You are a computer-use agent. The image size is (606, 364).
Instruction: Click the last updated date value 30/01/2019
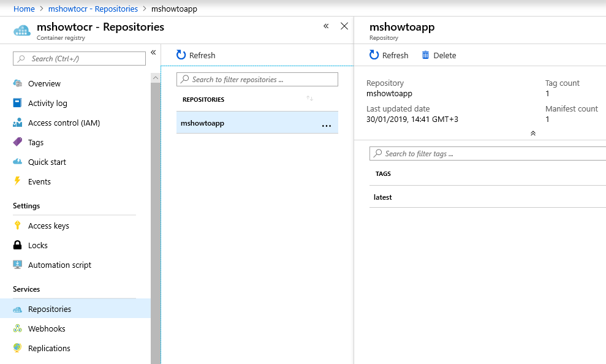[x=412, y=119]
